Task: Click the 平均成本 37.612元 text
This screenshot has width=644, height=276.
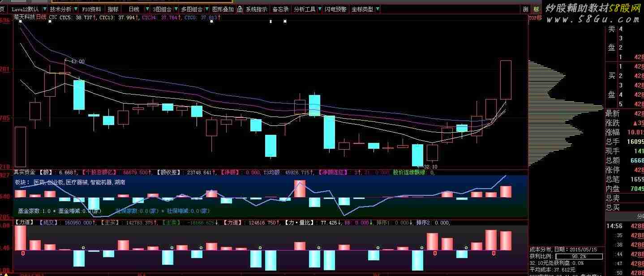Action: pos(553,270)
